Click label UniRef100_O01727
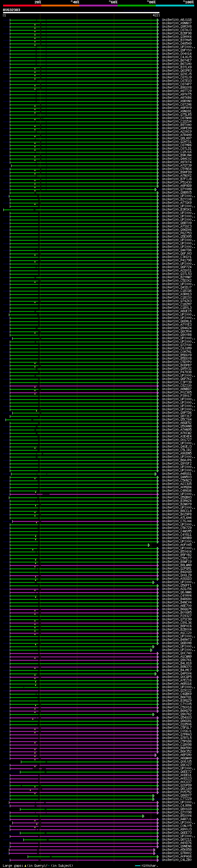The width and height of the screenshot is (197, 868). (177, 440)
